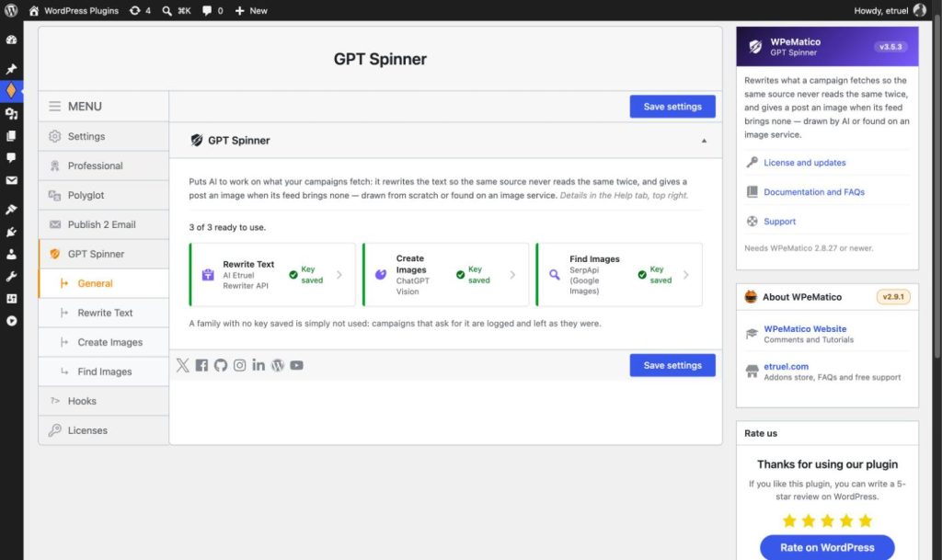The image size is (942, 560).
Task: Open the Create Images sub-tab
Action: (x=103, y=342)
